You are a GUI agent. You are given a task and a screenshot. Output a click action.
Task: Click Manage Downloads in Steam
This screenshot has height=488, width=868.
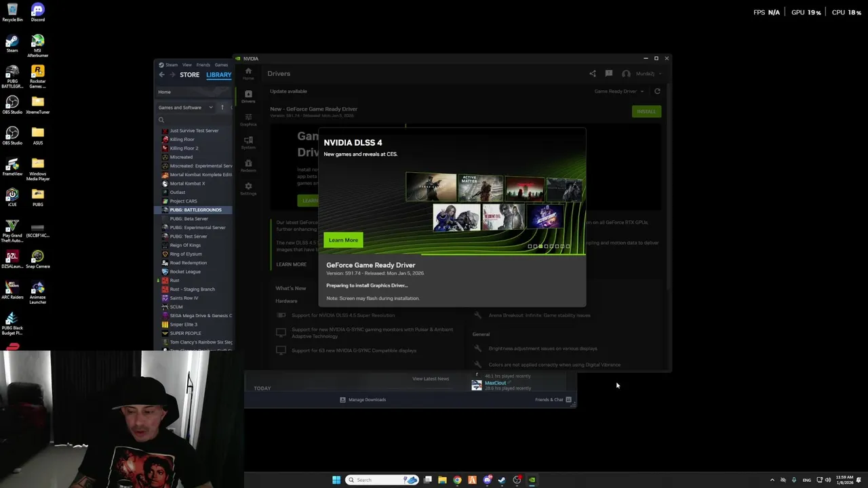363,399
